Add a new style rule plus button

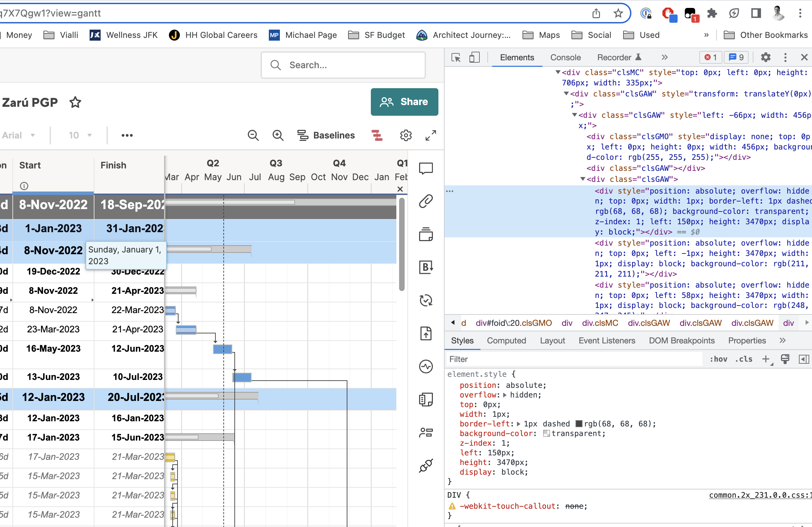[766, 359]
